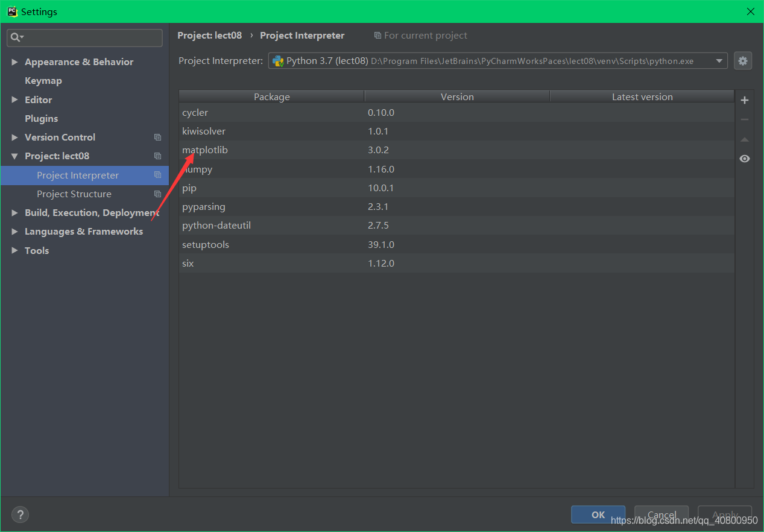Select the six package row
Screen dimensions: 764x532
tap(456, 263)
